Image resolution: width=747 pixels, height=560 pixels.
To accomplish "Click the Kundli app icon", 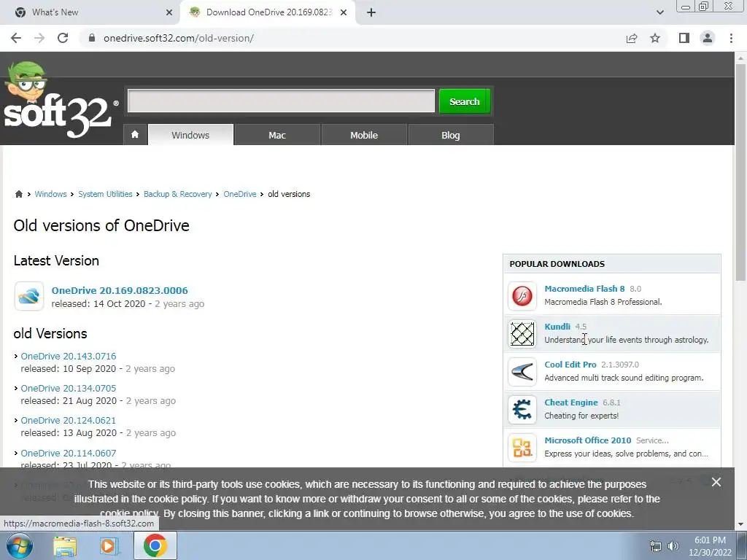I will pos(522,334).
